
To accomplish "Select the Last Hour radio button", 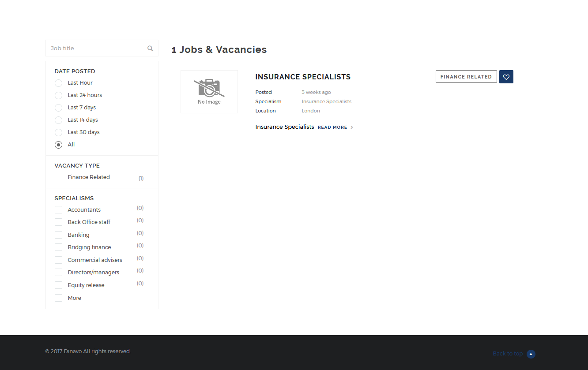I will coord(58,83).
